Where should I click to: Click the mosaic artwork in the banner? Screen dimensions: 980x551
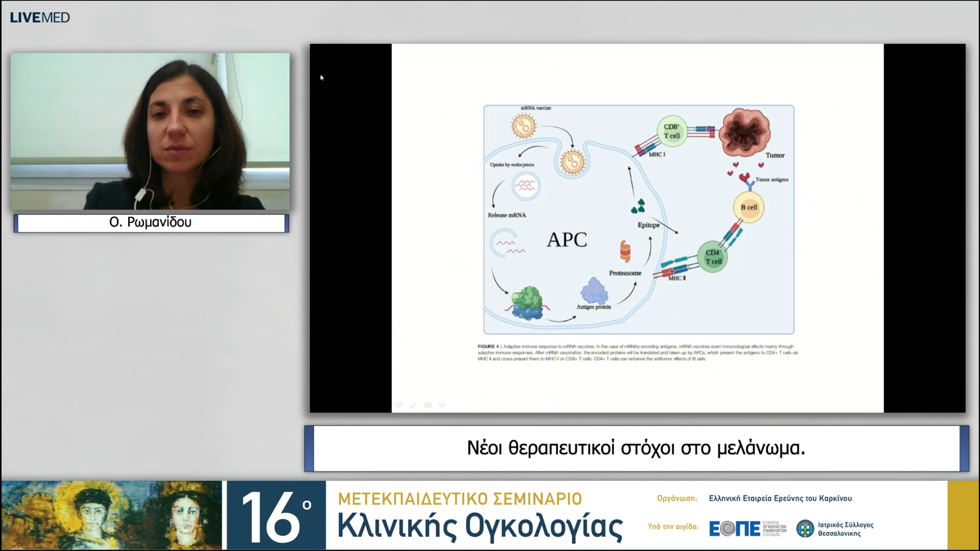[x=111, y=515]
